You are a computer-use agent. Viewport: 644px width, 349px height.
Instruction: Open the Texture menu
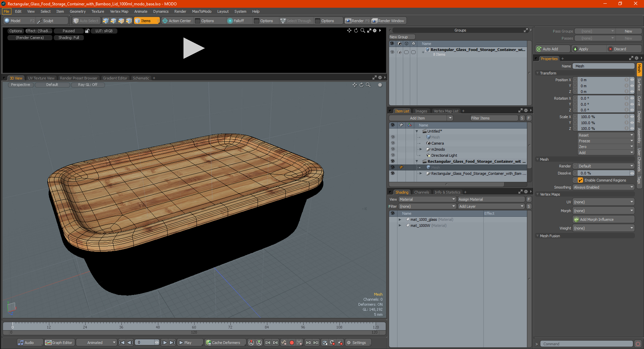98,11
